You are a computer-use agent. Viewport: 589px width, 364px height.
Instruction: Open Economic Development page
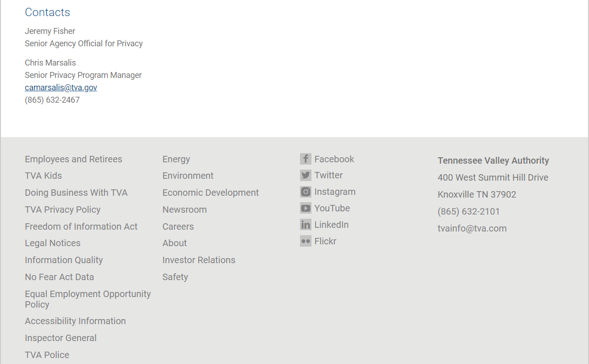[x=211, y=193]
